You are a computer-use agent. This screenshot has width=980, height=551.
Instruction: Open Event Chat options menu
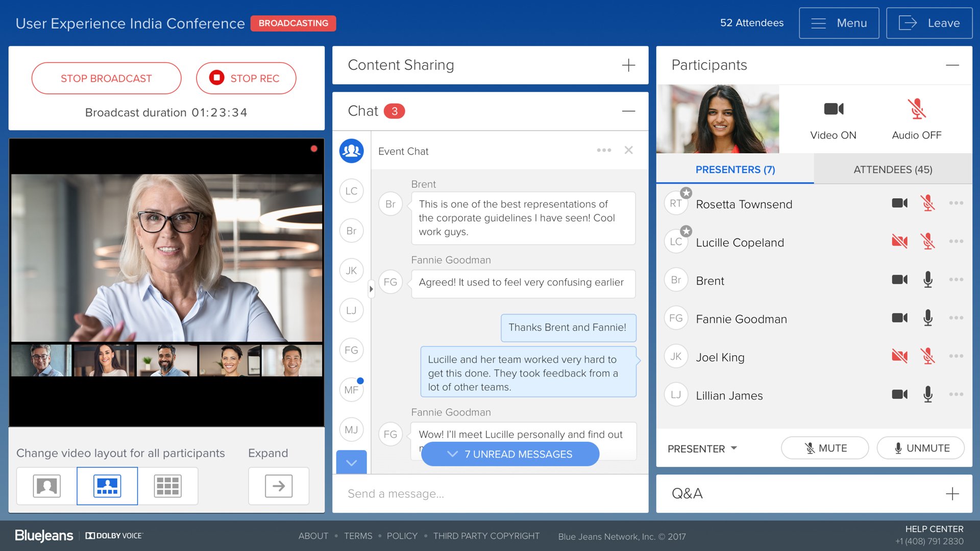(604, 151)
